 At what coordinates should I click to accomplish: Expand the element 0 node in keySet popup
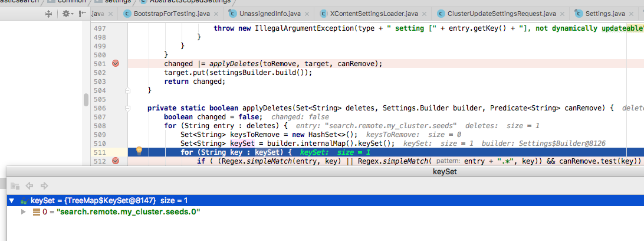click(24, 212)
